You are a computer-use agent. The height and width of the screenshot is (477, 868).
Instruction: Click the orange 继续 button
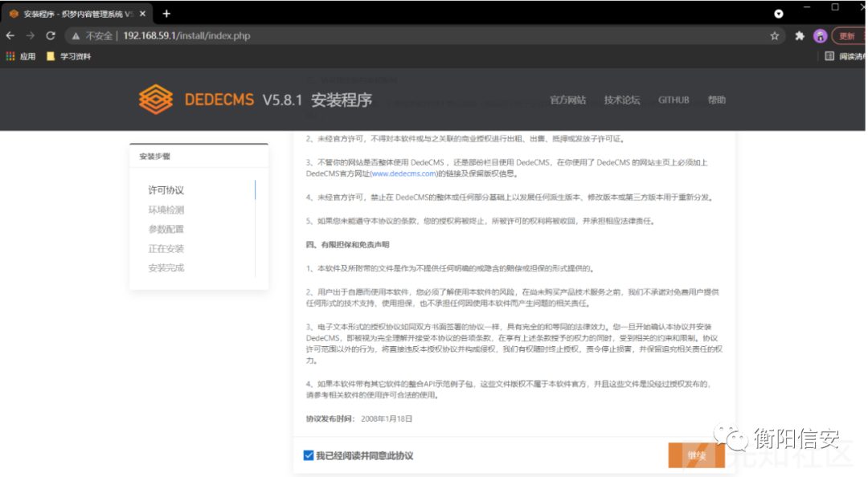tap(696, 455)
